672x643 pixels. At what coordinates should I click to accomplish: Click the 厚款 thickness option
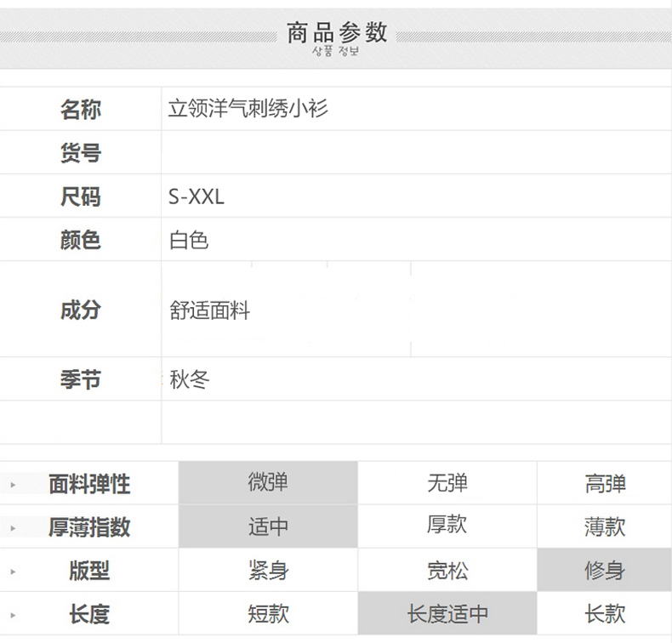point(447,525)
